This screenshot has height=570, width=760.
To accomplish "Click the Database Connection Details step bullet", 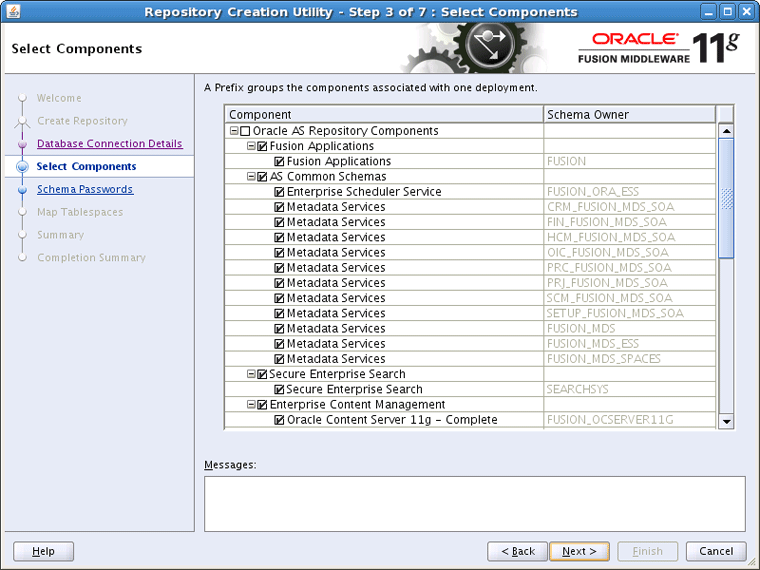I will (22, 143).
